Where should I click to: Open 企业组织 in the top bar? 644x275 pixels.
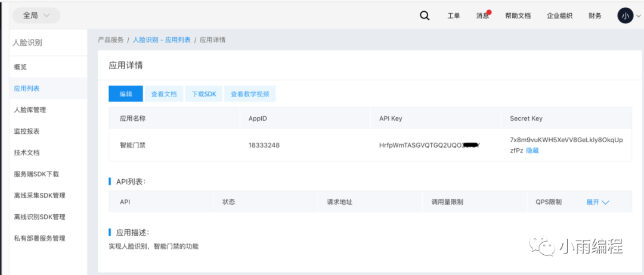point(559,15)
